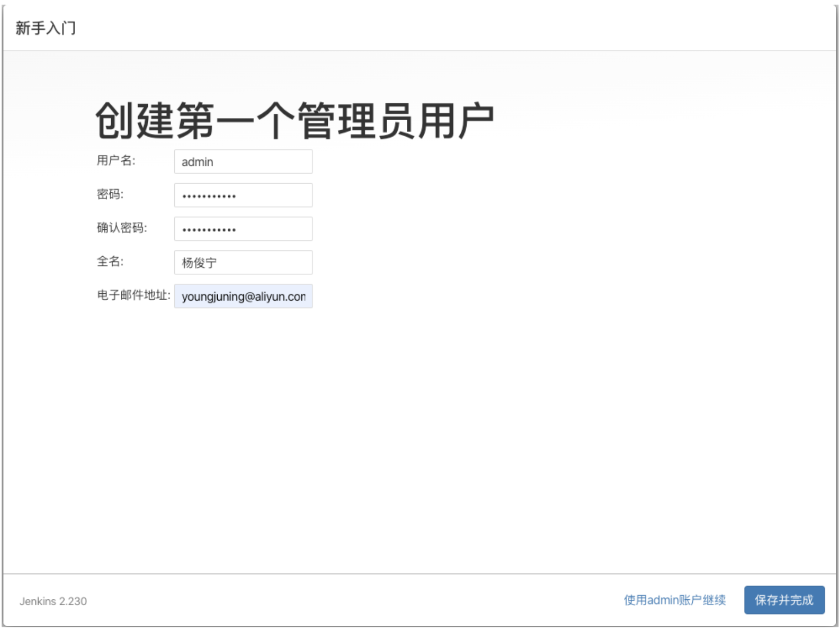840x629 pixels.
Task: Click the 全名 field containing 杨俊宁
Action: point(243,263)
